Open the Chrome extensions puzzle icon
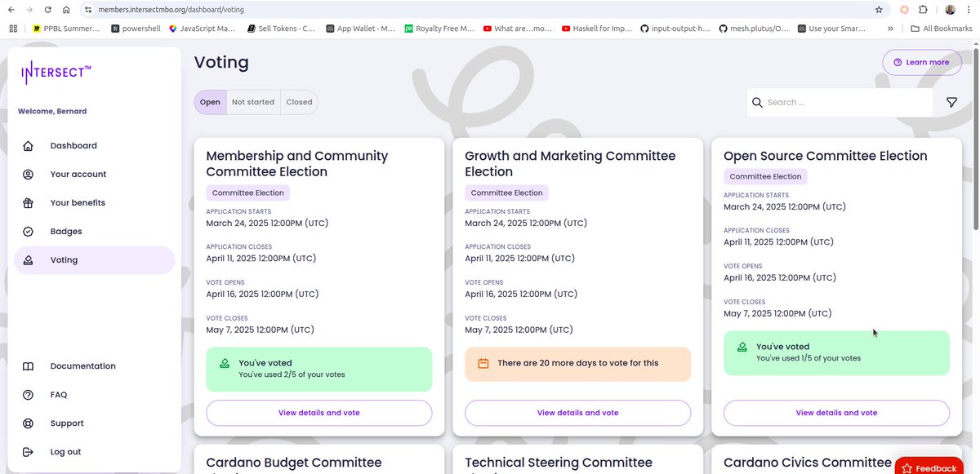Viewport: 980px width, 474px height. coord(924,10)
